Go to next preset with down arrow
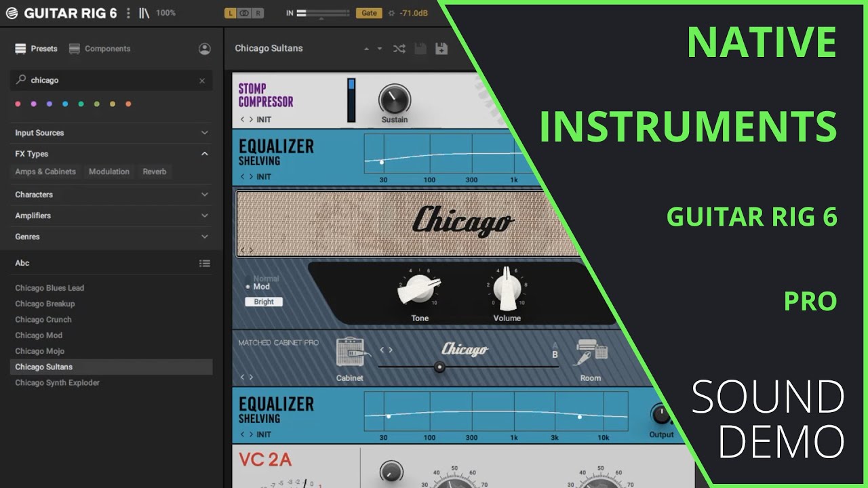 point(380,49)
